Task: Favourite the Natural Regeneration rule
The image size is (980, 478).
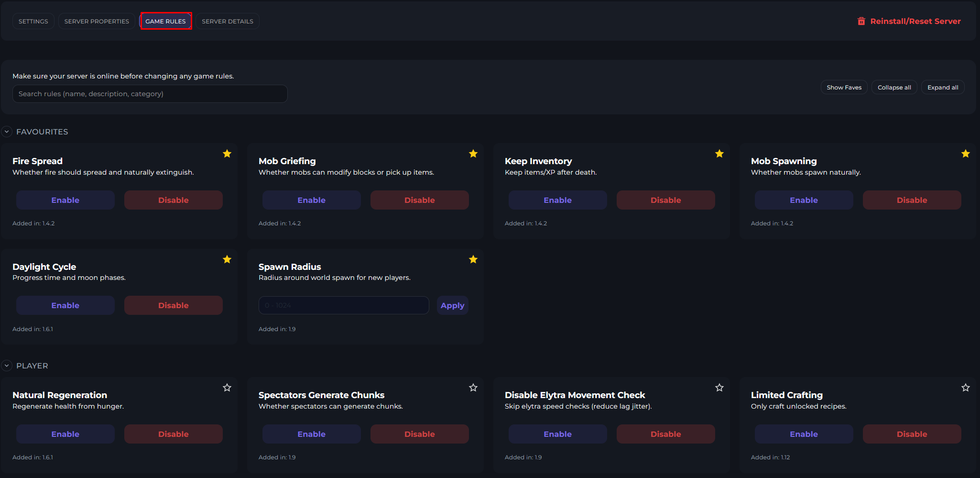Action: pos(227,388)
